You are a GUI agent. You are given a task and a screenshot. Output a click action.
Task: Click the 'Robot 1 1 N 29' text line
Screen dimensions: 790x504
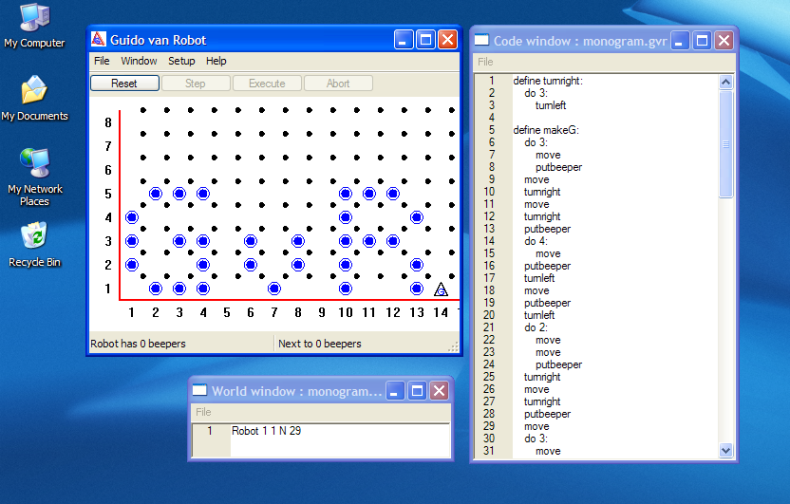pos(266,431)
